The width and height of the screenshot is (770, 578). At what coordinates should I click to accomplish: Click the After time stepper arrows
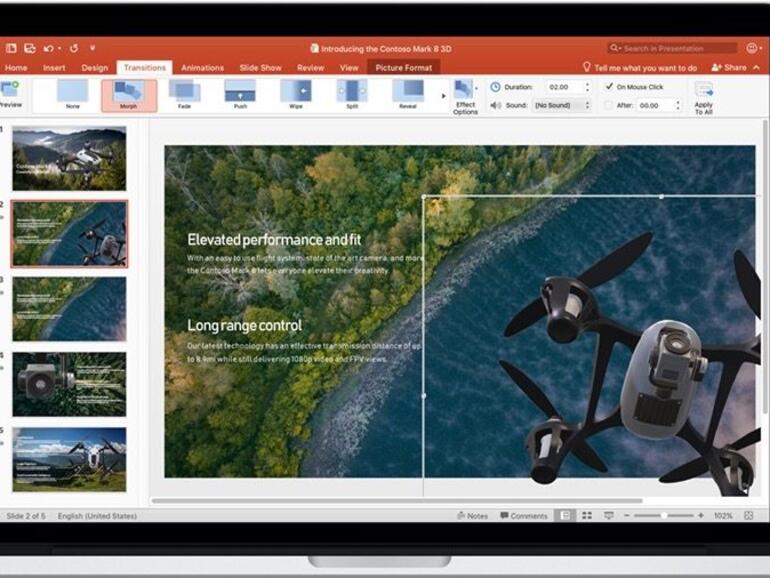(x=678, y=105)
